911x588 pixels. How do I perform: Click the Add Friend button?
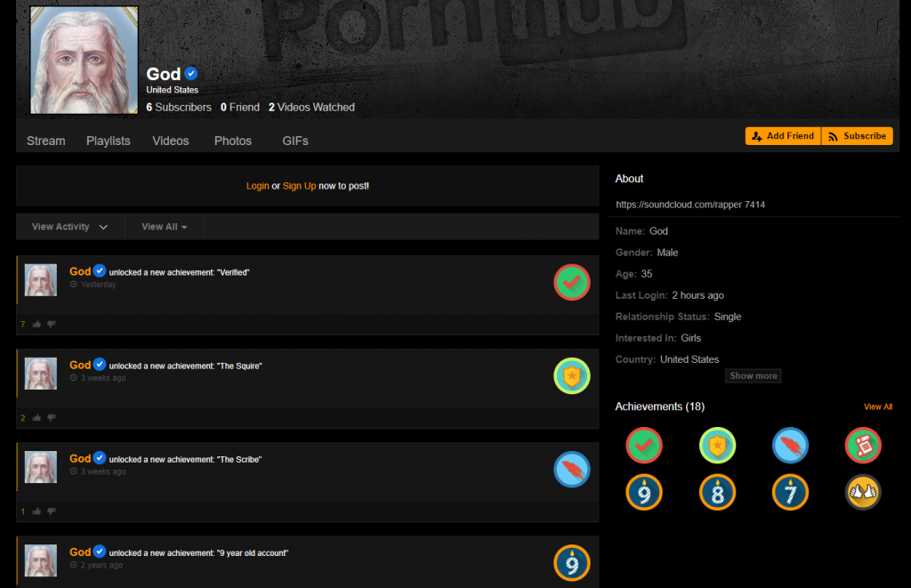pos(783,136)
